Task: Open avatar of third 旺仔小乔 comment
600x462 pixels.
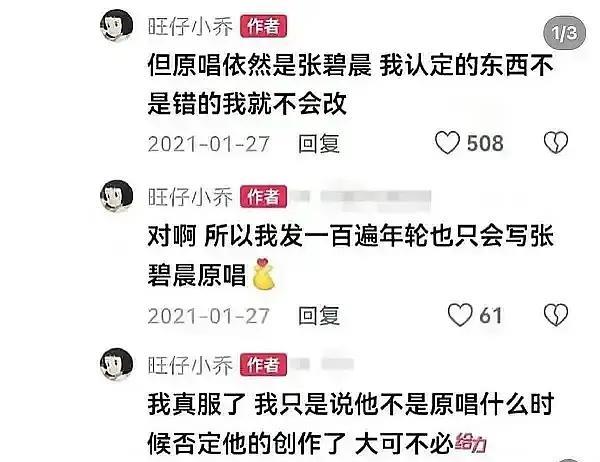Action: [x=117, y=364]
